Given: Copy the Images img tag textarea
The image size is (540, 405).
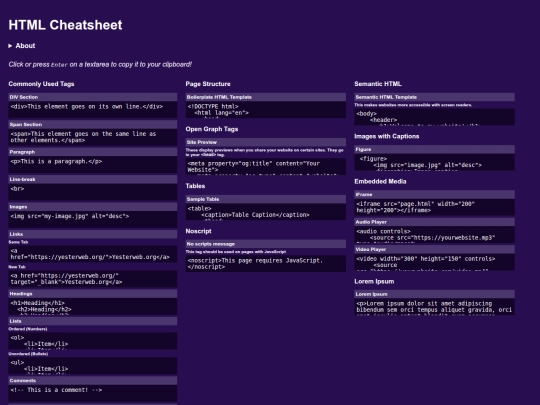Looking at the screenshot, I should (x=93, y=219).
